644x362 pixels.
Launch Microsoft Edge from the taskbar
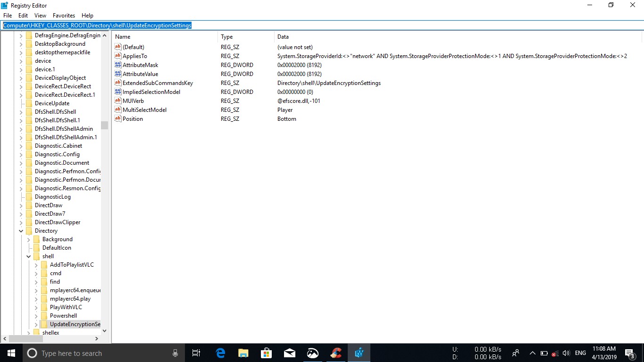[x=220, y=353]
